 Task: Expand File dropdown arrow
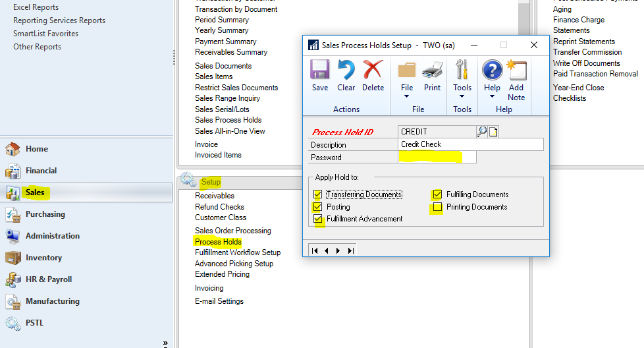[x=406, y=96]
